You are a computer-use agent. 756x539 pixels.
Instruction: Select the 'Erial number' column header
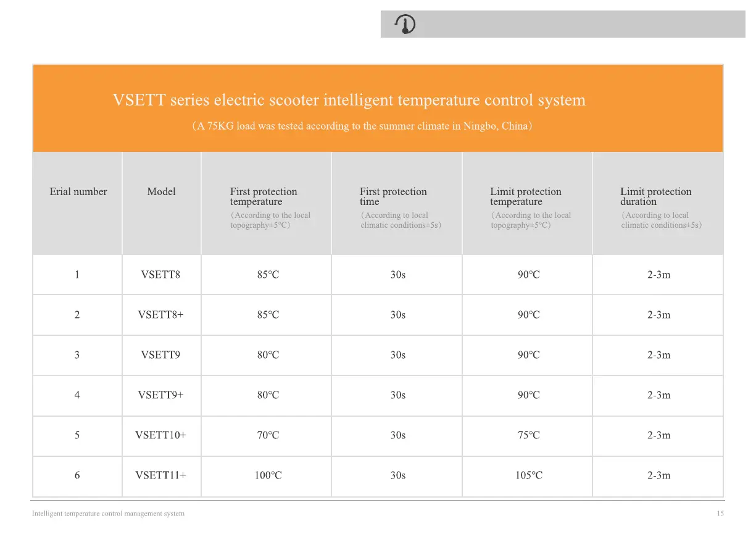tap(78, 192)
